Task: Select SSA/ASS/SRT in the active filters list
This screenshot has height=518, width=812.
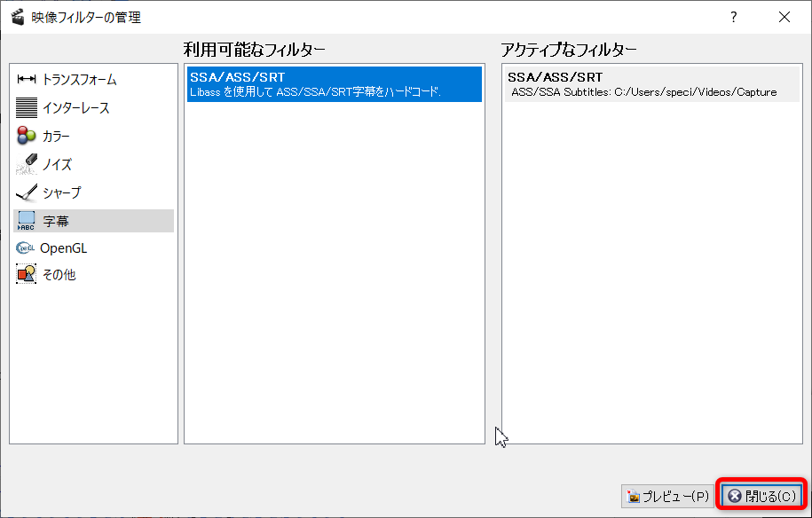Action: point(555,77)
